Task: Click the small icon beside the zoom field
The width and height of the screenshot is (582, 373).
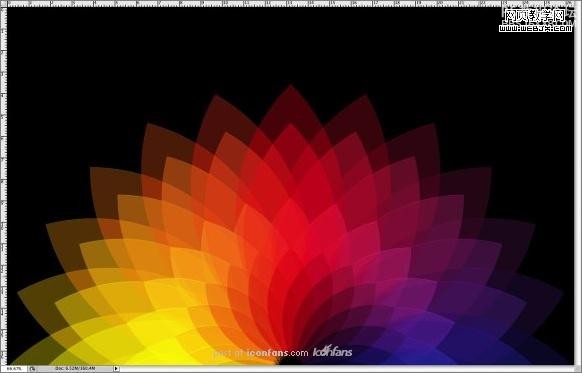Action: pos(32,369)
